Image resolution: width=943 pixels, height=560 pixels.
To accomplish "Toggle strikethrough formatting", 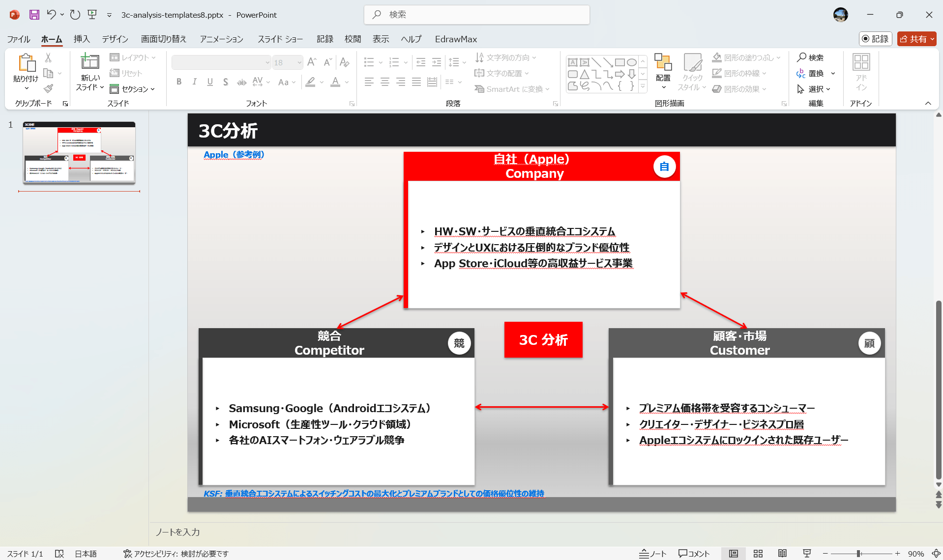I will coord(241,82).
